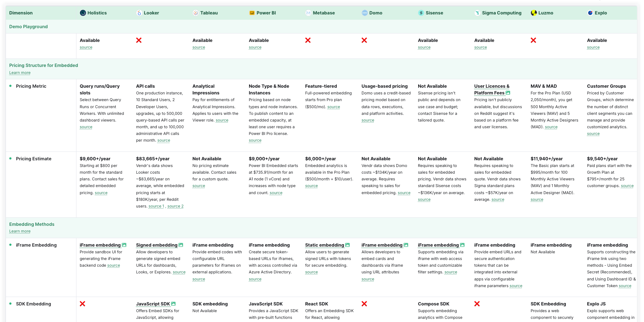
Task: Open Learn more under Pricing Structure for Embedded
Action: click(x=19, y=73)
